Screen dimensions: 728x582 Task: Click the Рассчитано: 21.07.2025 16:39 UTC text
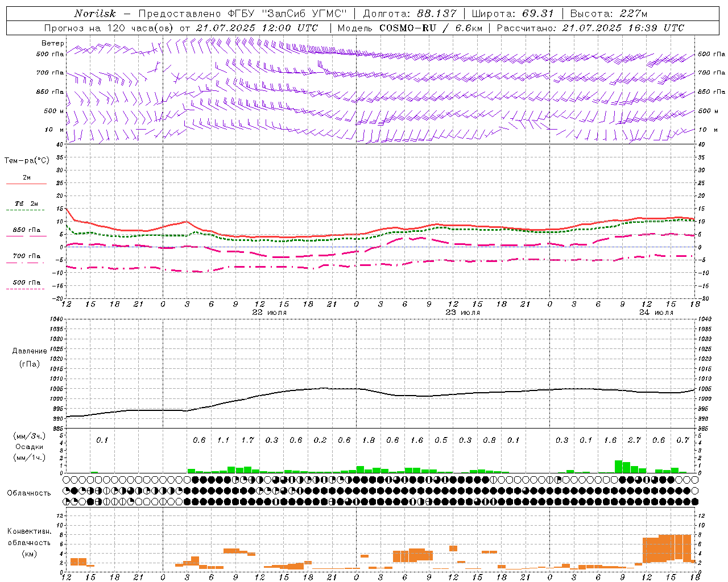click(590, 28)
